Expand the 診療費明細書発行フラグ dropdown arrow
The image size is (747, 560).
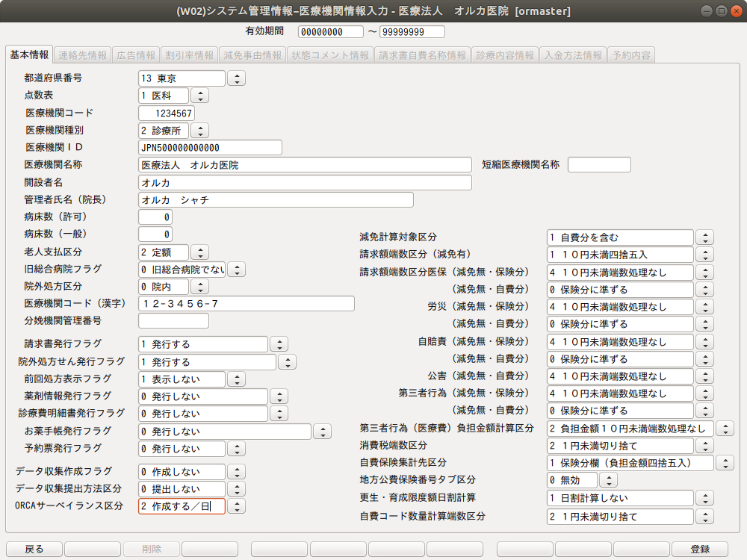point(279,414)
